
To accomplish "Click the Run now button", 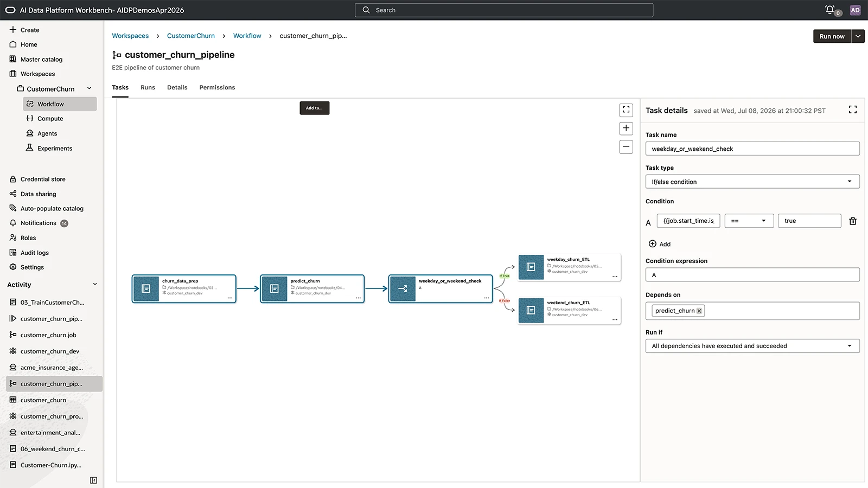I will (832, 36).
